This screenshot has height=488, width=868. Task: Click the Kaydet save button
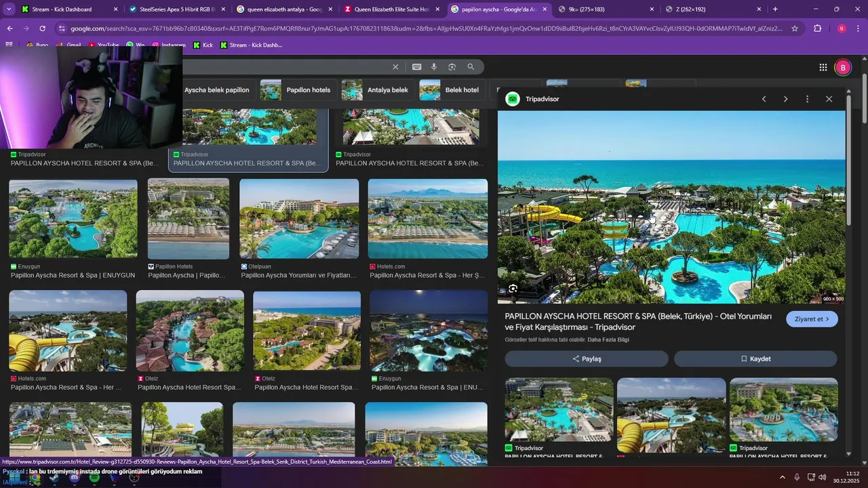[755, 359]
